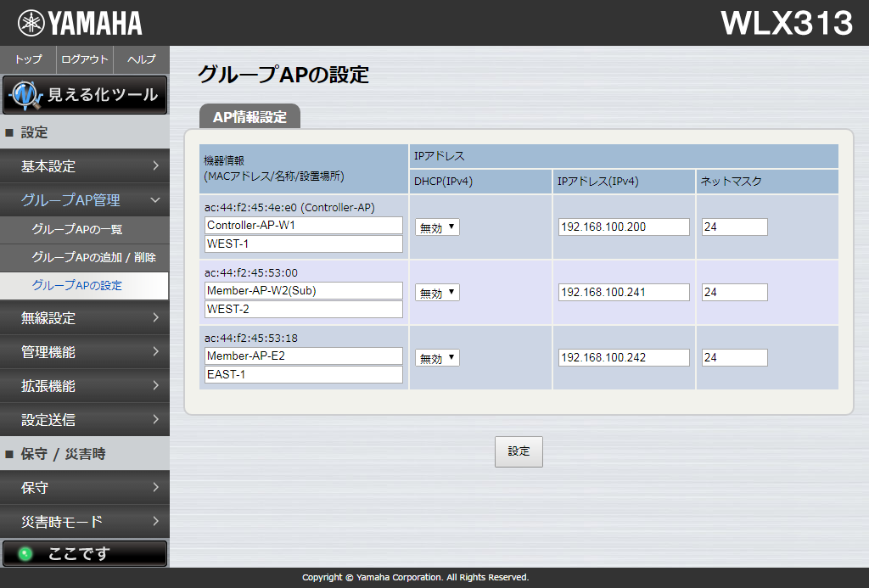Viewport: 869px width, 588px height.
Task: Go to the トップ page
Action: 28,59
